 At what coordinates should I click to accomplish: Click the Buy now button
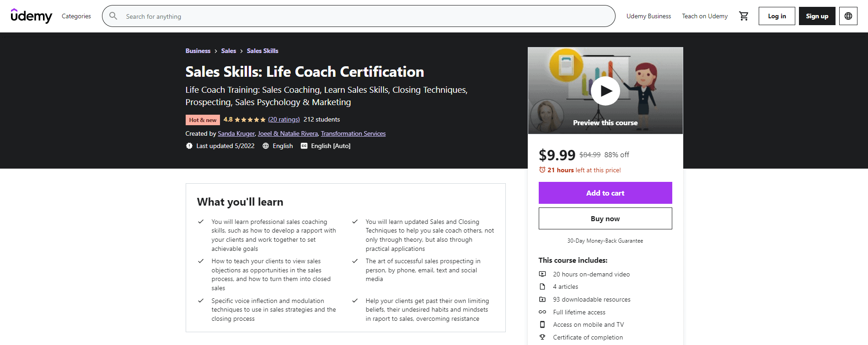605,218
